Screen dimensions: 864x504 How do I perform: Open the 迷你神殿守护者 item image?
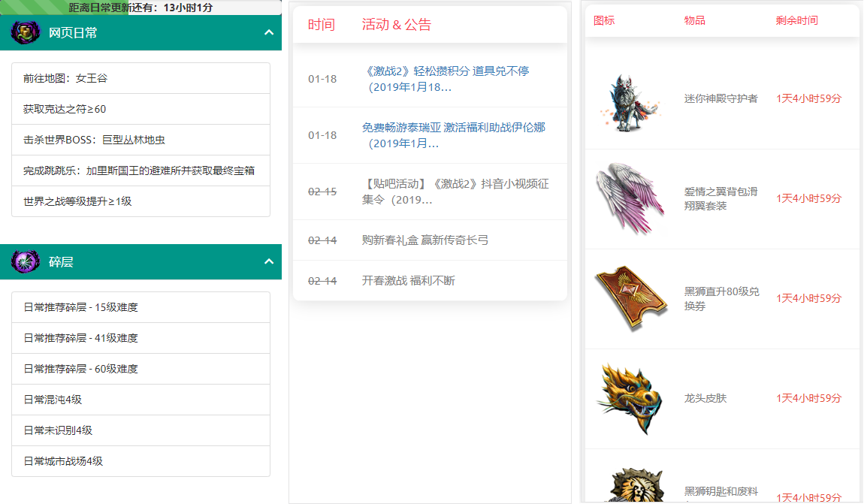(x=630, y=102)
